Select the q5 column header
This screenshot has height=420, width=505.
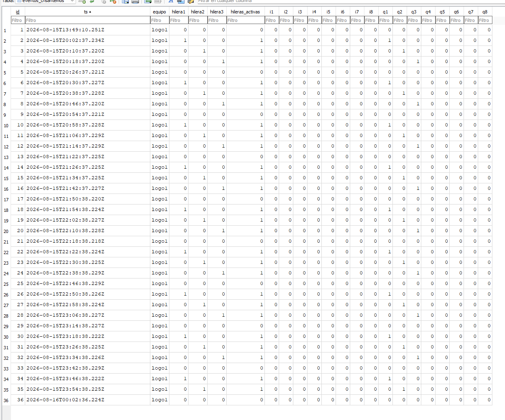pos(442,12)
